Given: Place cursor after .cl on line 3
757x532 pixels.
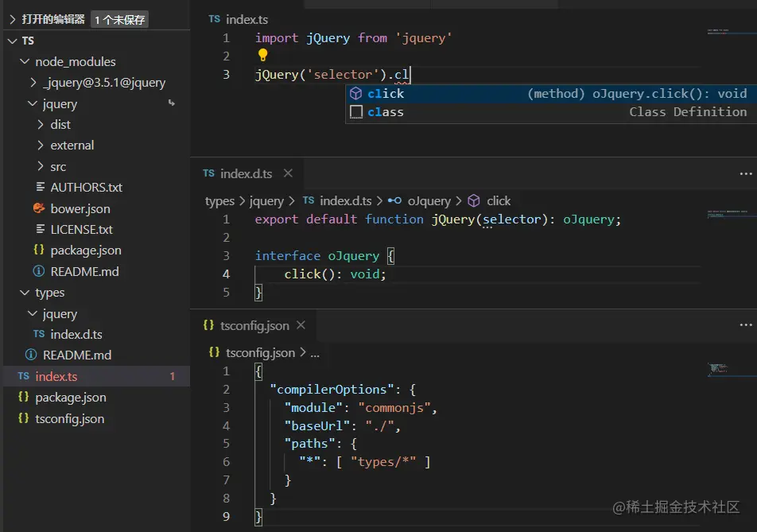Looking at the screenshot, I should (x=410, y=75).
